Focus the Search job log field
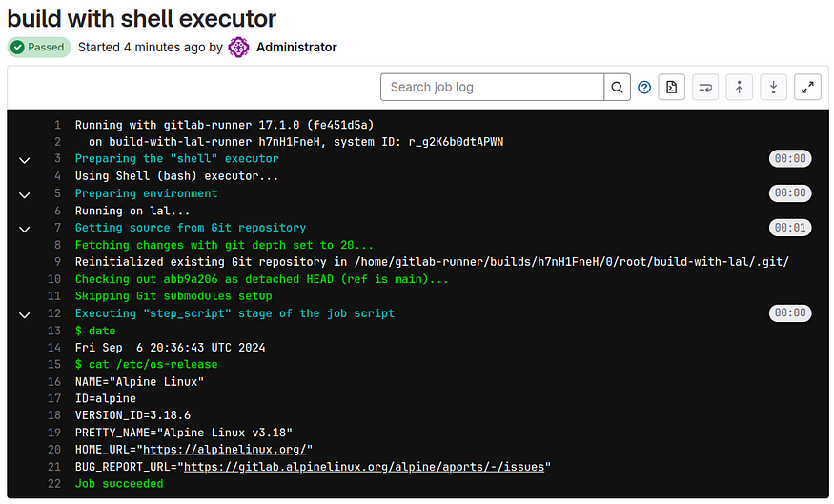Image resolution: width=834 pixels, height=504 pixels. tap(493, 88)
